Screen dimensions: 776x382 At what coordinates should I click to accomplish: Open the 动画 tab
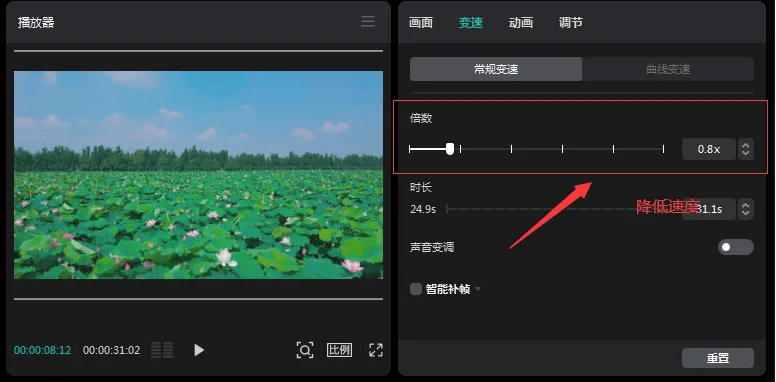coord(521,22)
